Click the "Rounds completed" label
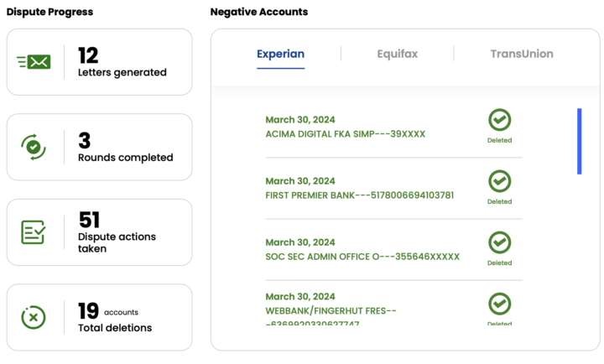Image resolution: width=604 pixels, height=364 pixels. click(x=126, y=158)
